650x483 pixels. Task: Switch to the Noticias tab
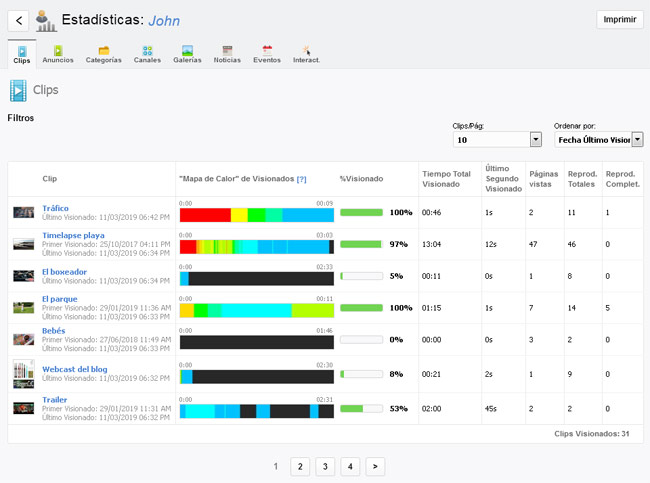coord(227,54)
